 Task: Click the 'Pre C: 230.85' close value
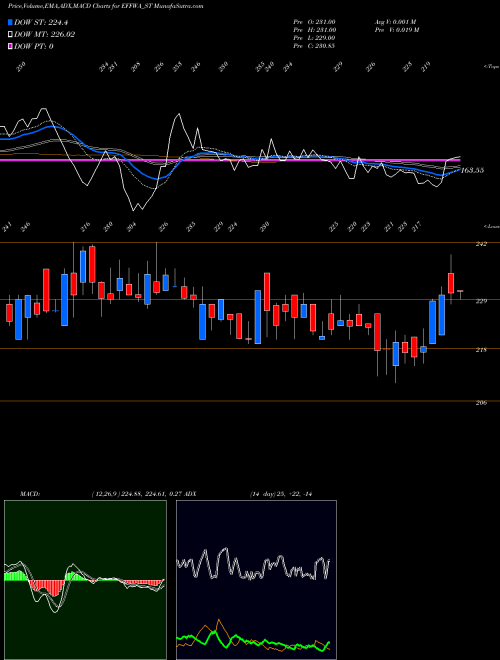tap(314, 45)
